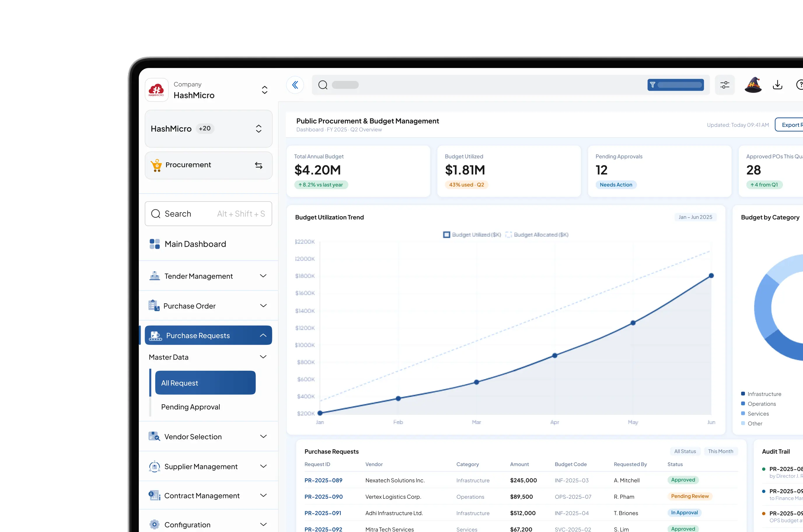Open All Status filter in Purchase Requests
803x532 pixels.
coord(685,451)
